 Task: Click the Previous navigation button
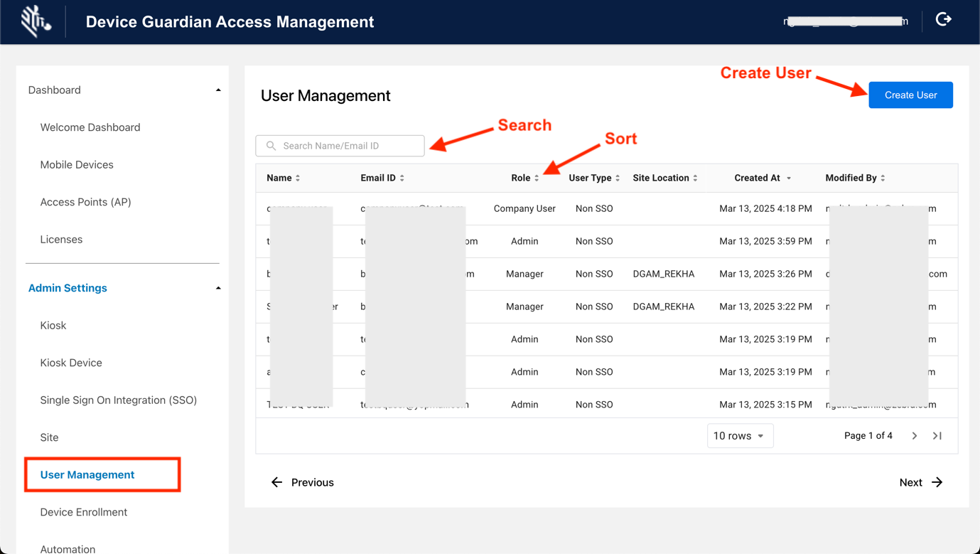[303, 482]
